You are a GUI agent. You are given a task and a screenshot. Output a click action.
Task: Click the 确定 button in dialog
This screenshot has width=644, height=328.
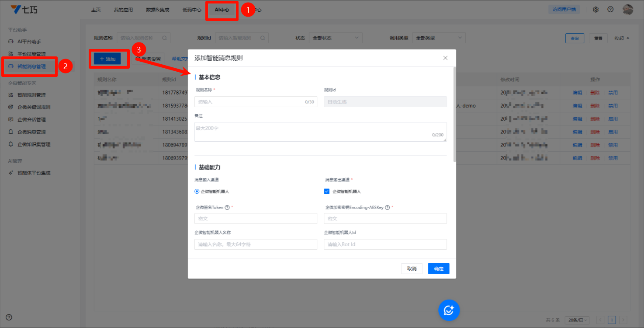438,269
